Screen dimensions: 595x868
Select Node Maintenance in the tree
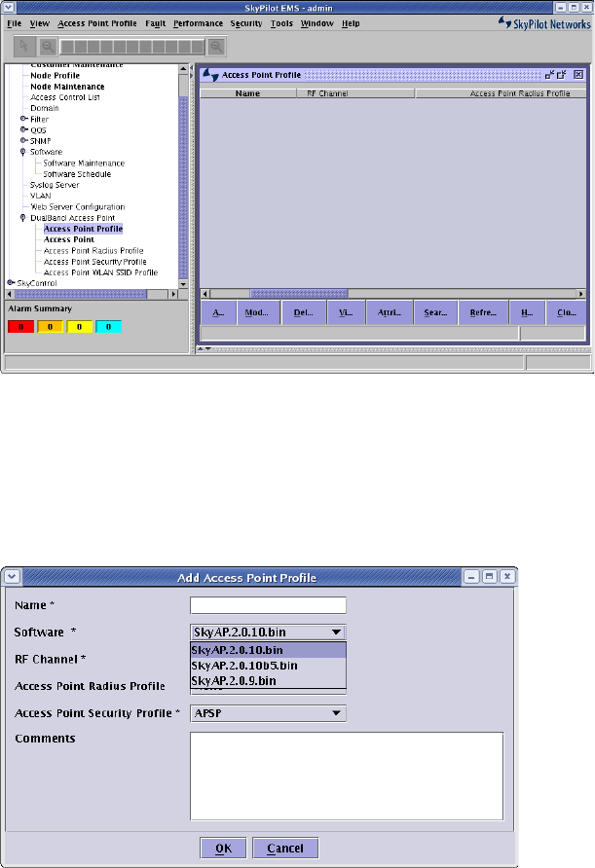[67, 87]
